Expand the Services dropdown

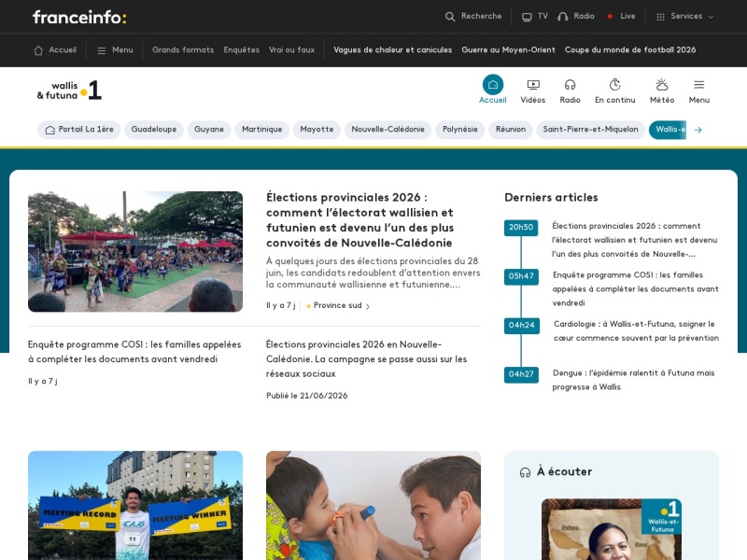(x=685, y=16)
